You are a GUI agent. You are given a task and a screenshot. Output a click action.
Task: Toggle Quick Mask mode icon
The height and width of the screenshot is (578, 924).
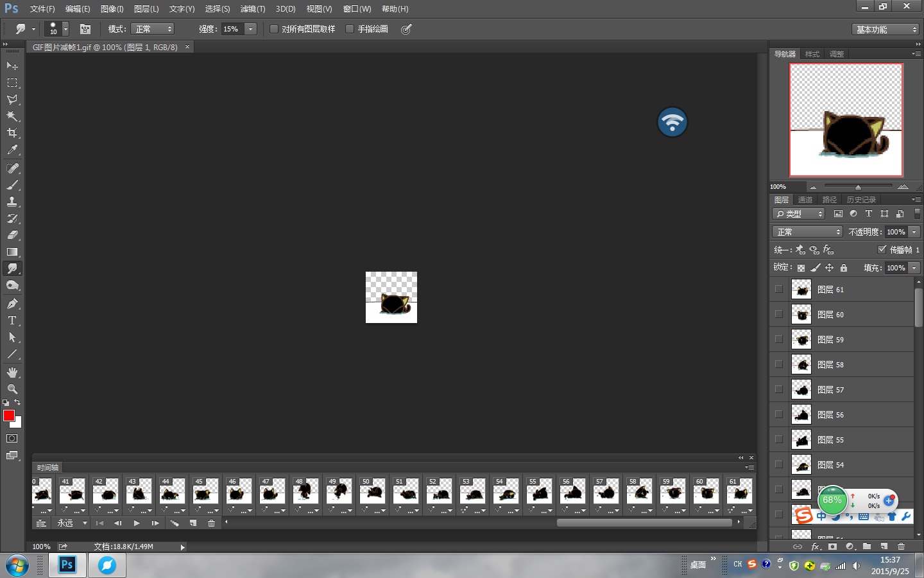tap(12, 439)
